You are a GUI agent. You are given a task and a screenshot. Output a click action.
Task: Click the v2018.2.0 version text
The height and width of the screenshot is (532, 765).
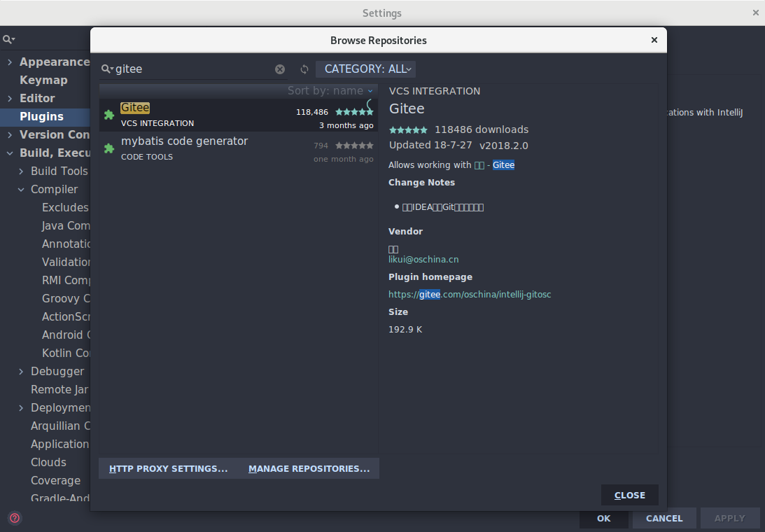503,146
